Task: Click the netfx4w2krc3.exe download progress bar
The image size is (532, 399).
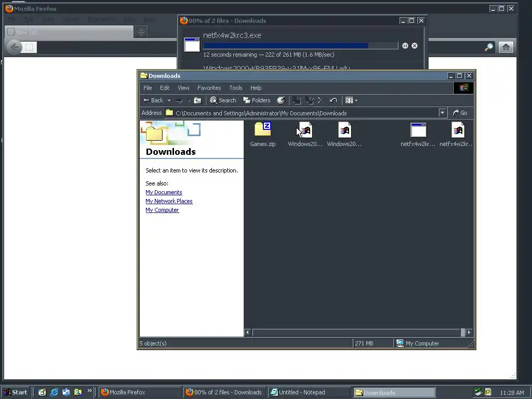Action: [x=301, y=46]
